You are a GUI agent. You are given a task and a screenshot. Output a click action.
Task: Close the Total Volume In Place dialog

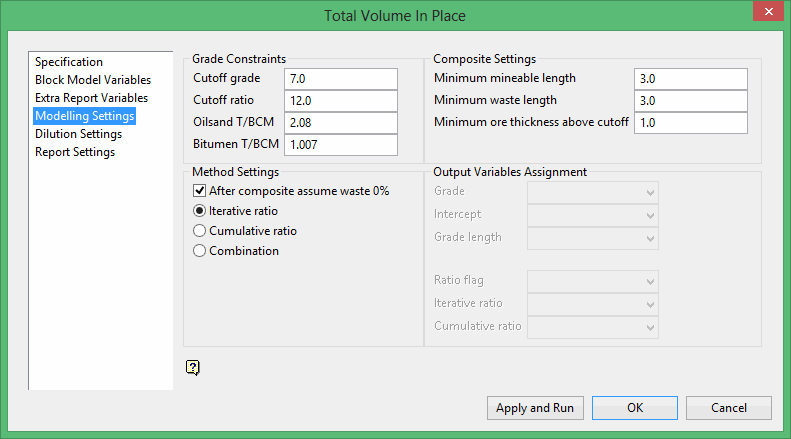[768, 14]
